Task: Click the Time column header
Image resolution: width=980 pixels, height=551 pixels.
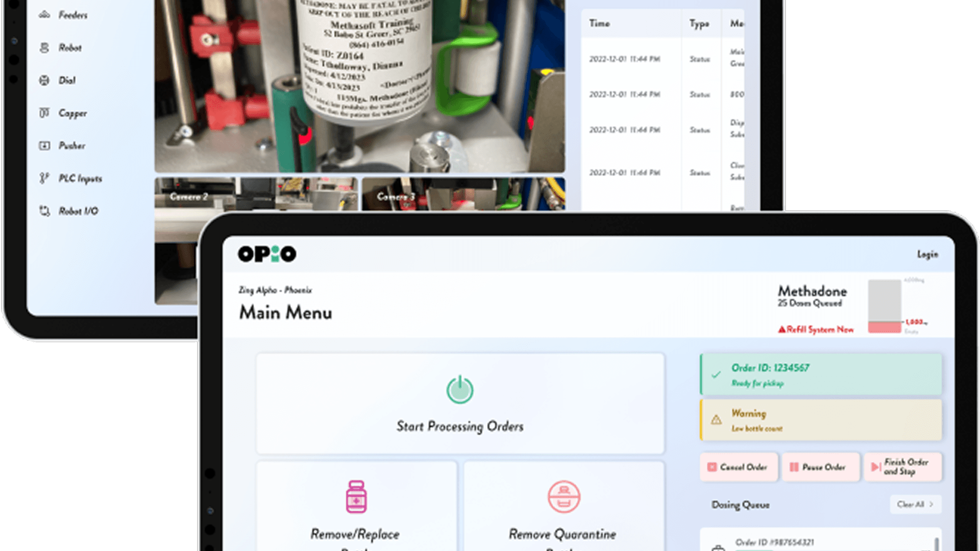Action: tap(599, 23)
